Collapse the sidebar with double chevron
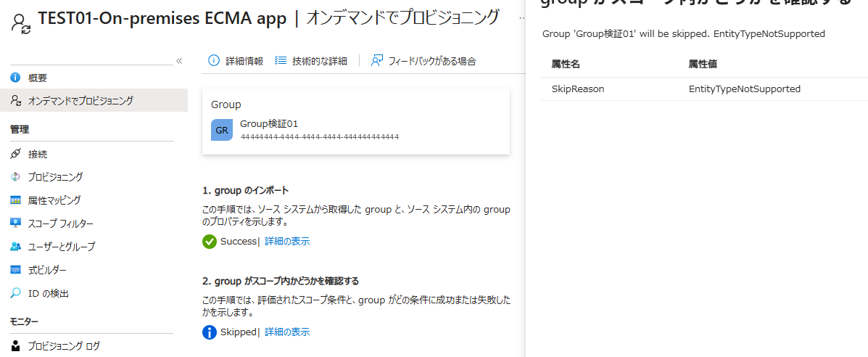This screenshot has width=868, height=357. (x=179, y=61)
